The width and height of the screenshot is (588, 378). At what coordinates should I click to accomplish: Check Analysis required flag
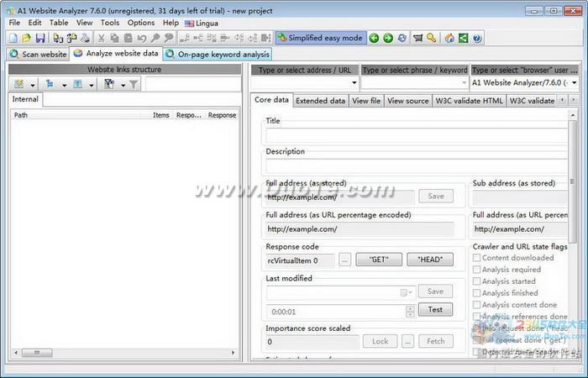click(476, 270)
